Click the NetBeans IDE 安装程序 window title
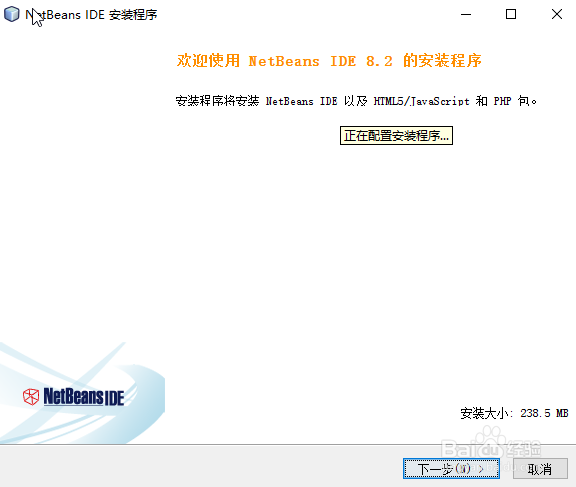Screen dimensions: 576x487 tap(91, 15)
